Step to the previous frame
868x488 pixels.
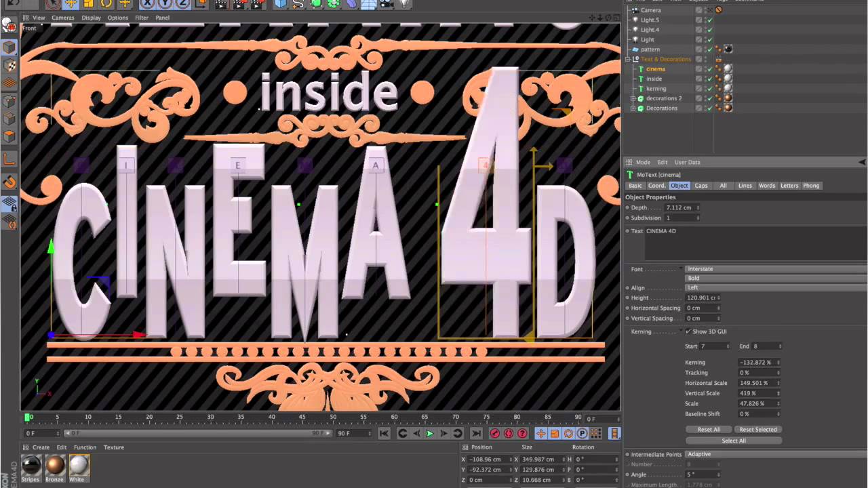(x=416, y=434)
